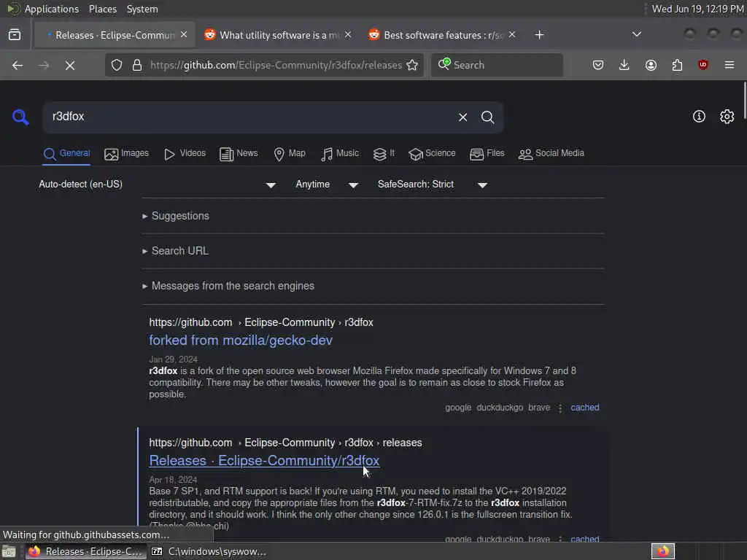Viewport: 747px width, 560px height.
Task: Open the Downloads panel
Action: pyautogui.click(x=624, y=65)
